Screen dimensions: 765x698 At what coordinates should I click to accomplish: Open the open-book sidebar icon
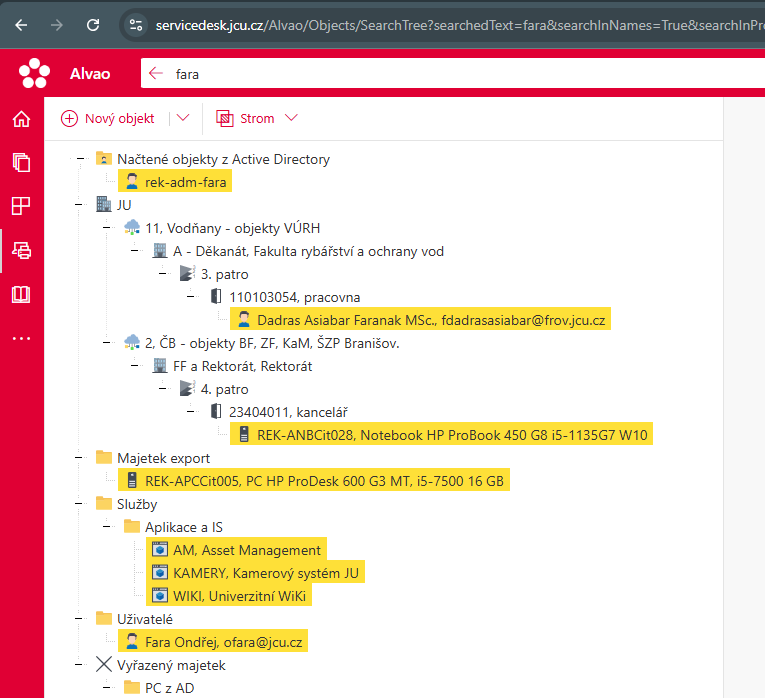[x=21, y=294]
